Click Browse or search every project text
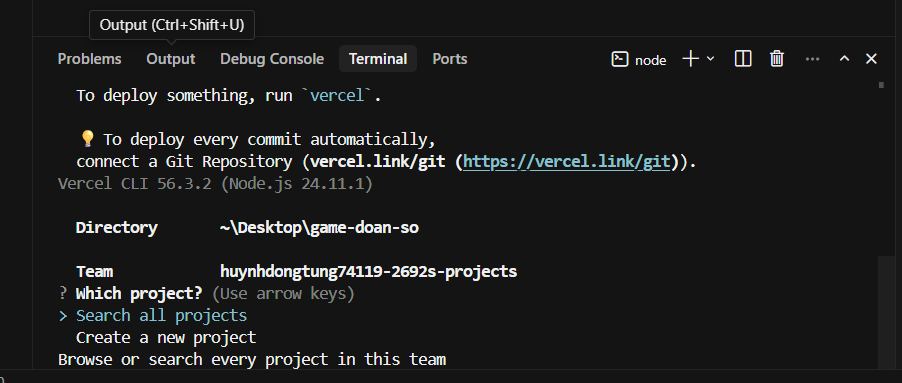The image size is (902, 383). pos(252,360)
